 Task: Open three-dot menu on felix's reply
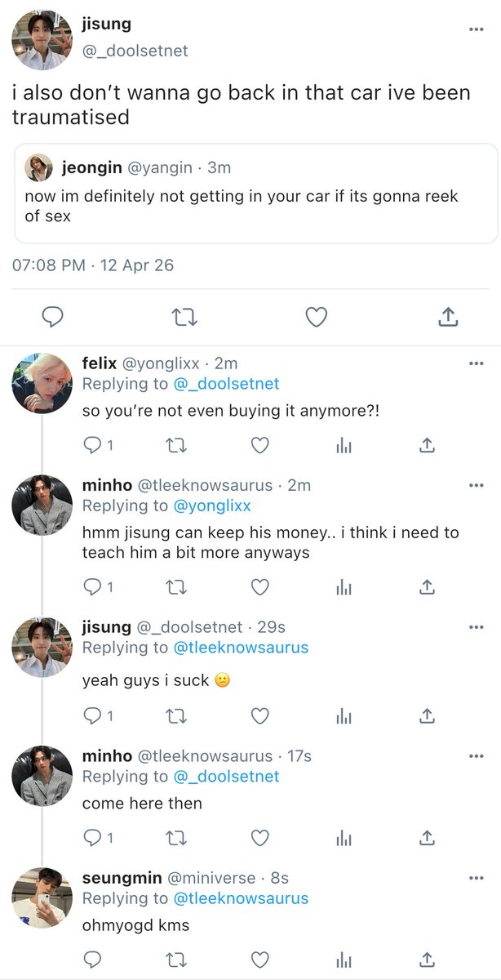[476, 363]
